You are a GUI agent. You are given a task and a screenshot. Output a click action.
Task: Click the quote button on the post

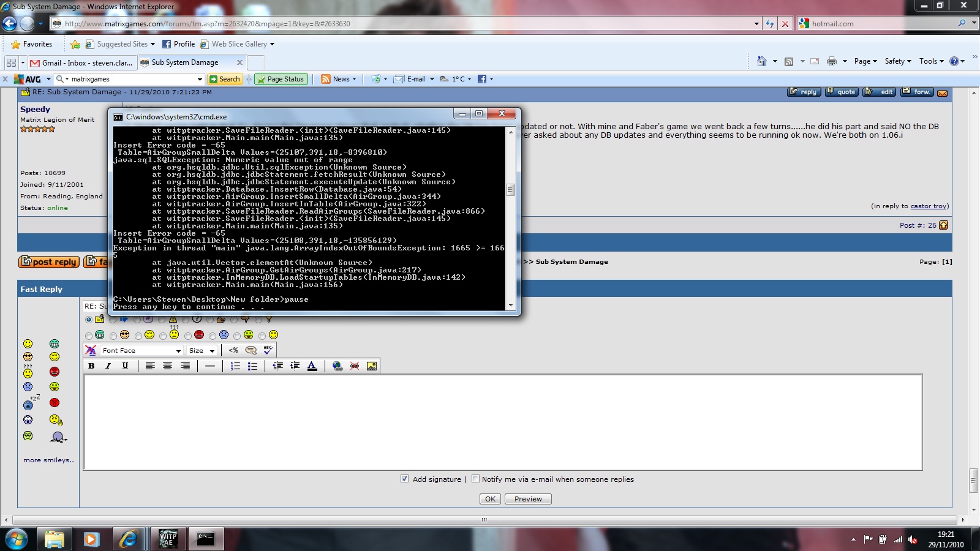pyautogui.click(x=842, y=92)
